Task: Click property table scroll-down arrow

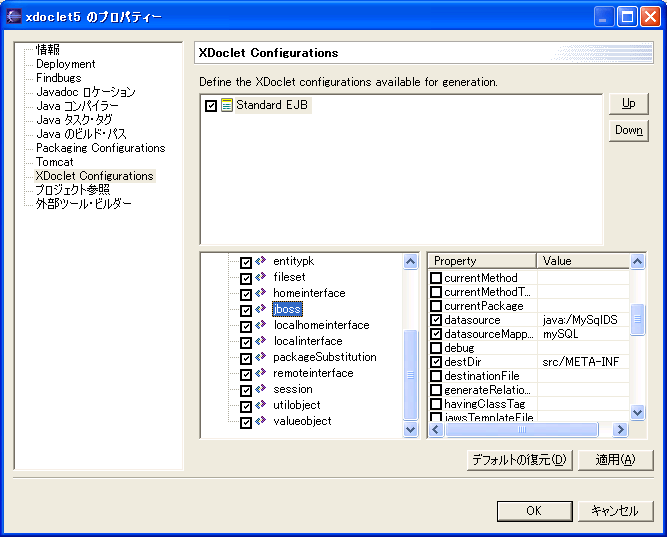Action: [637, 412]
